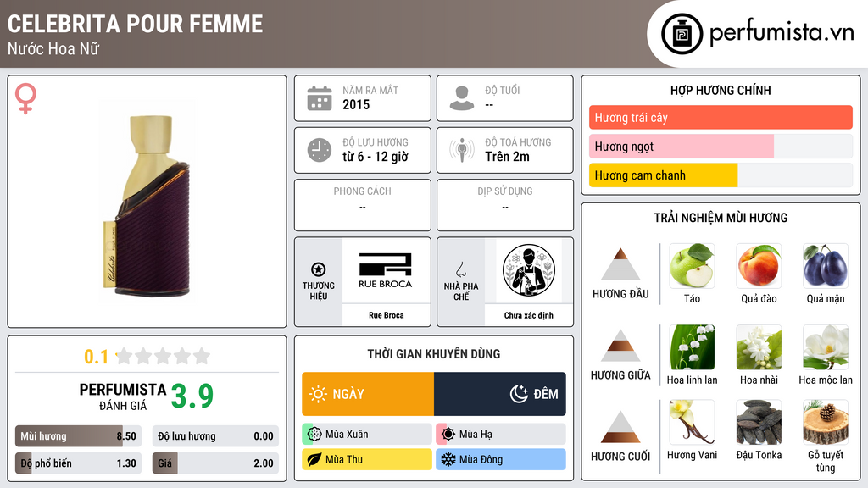Click the sillage radiating person icon
Viewport: 868px width, 488px height.
click(462, 150)
